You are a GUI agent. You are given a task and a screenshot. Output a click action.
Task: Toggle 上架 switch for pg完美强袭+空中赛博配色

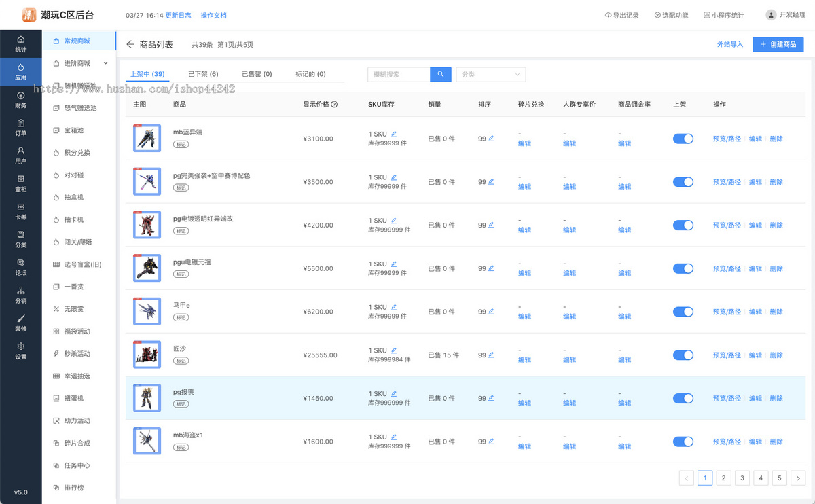[683, 182]
